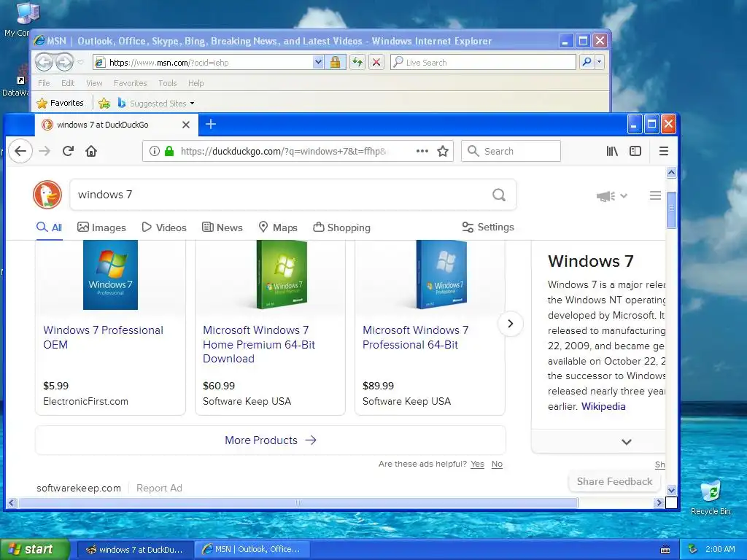Refresh page in Internet Explorer

point(357,63)
